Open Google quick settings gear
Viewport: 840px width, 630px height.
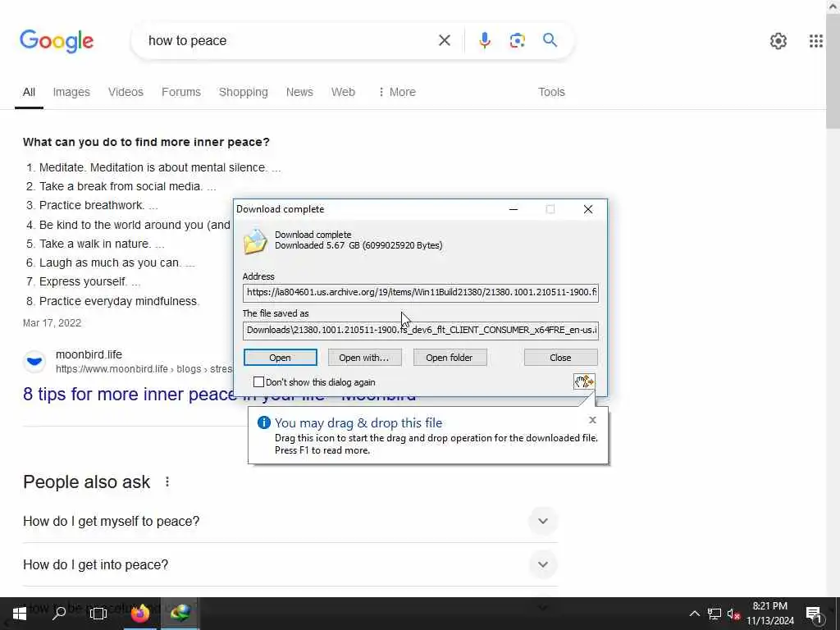click(x=778, y=41)
